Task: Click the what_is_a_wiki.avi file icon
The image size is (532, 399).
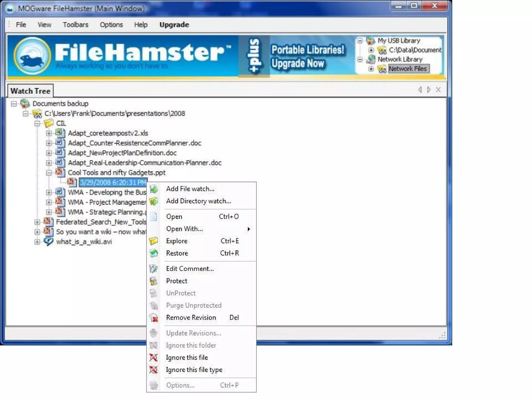Action: (x=48, y=242)
